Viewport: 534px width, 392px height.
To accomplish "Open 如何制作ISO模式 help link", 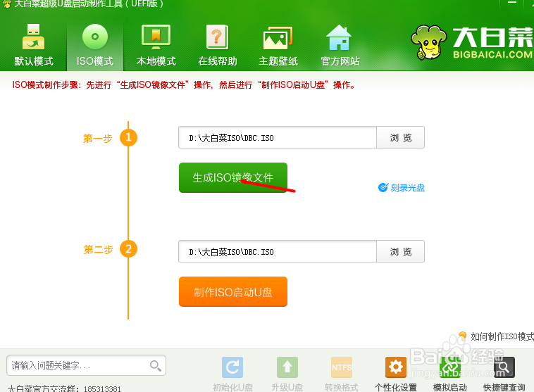I will (x=496, y=336).
